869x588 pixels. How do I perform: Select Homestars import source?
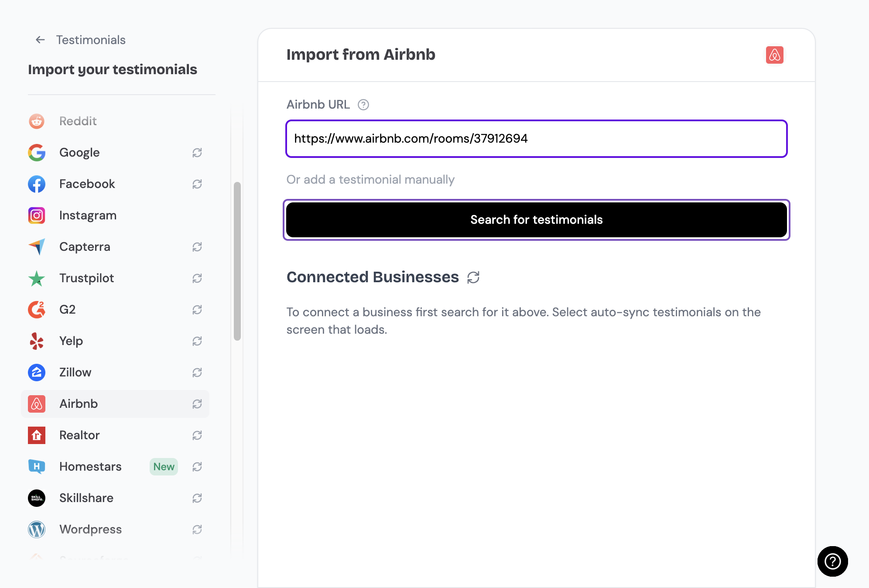pyautogui.click(x=115, y=467)
